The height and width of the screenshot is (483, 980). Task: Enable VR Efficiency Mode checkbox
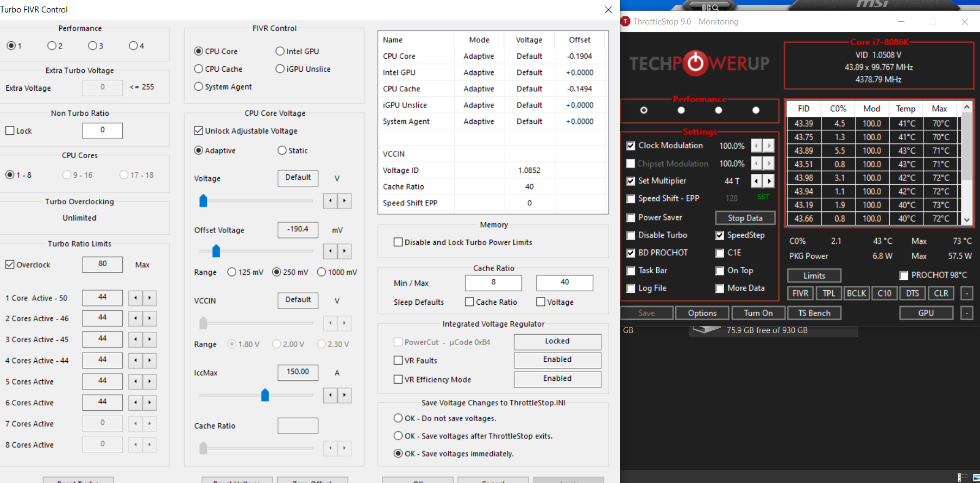(x=398, y=379)
